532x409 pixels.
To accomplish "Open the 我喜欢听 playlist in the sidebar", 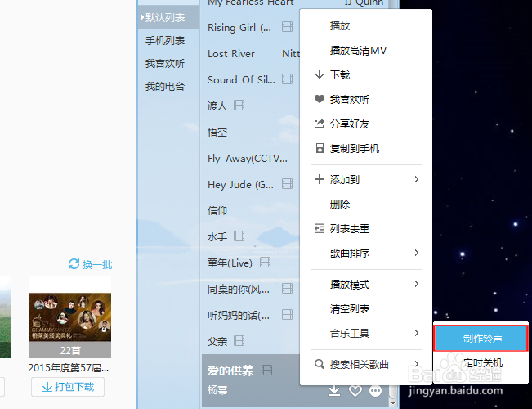I will click(x=165, y=63).
